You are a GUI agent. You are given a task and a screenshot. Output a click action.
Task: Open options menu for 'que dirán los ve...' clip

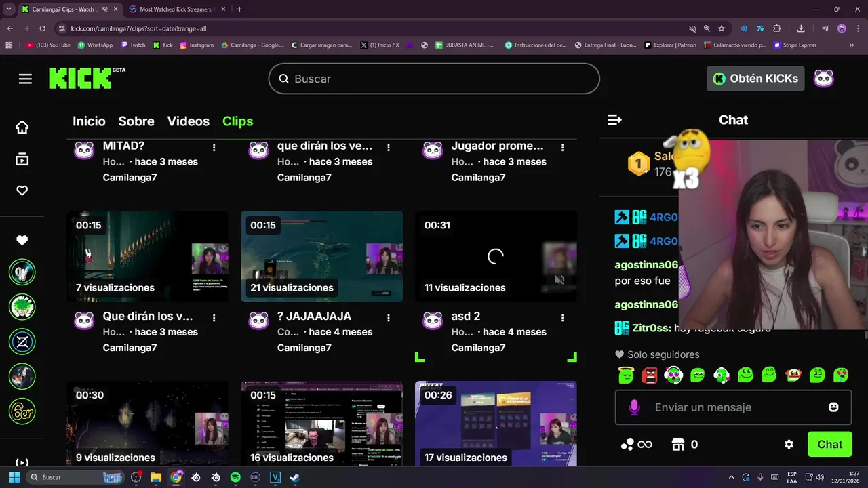click(x=389, y=147)
